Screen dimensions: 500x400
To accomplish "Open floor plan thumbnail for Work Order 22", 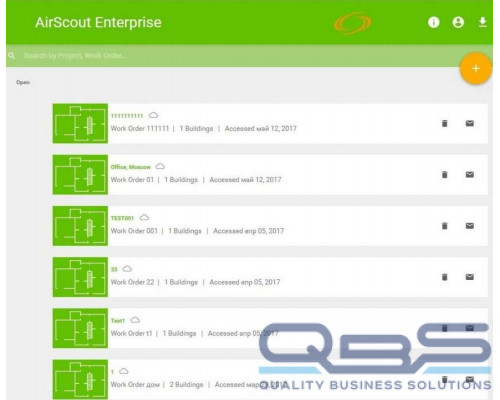I will coord(80,277).
